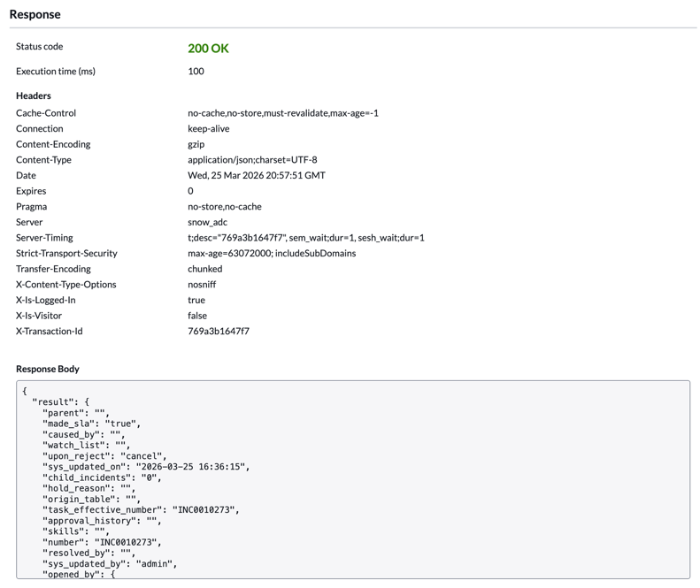Click the "result": { line in body
The image size is (700, 588).
point(60,402)
